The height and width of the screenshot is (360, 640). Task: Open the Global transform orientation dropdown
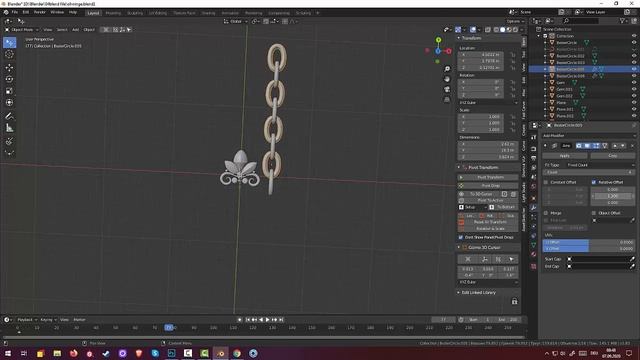point(236,21)
